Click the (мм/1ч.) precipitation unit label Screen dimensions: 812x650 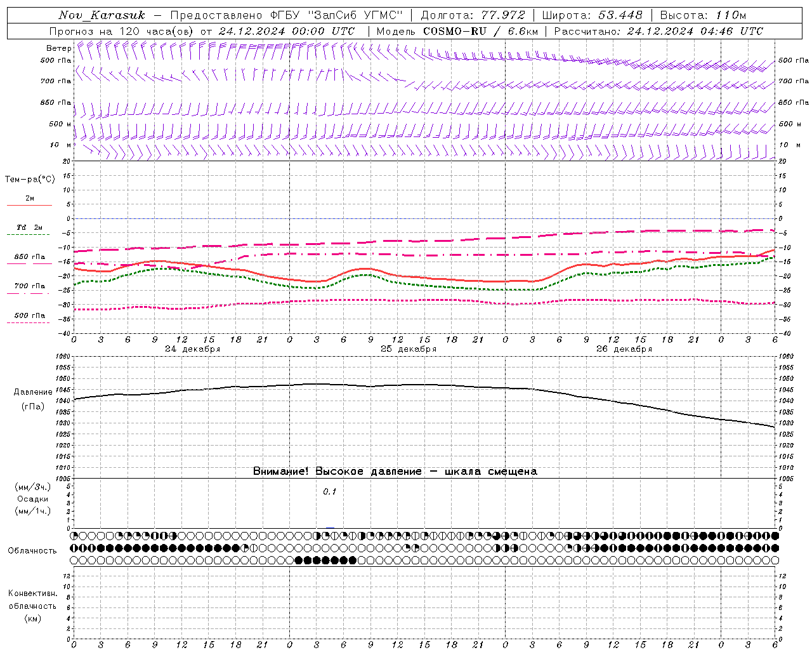pyautogui.click(x=33, y=511)
